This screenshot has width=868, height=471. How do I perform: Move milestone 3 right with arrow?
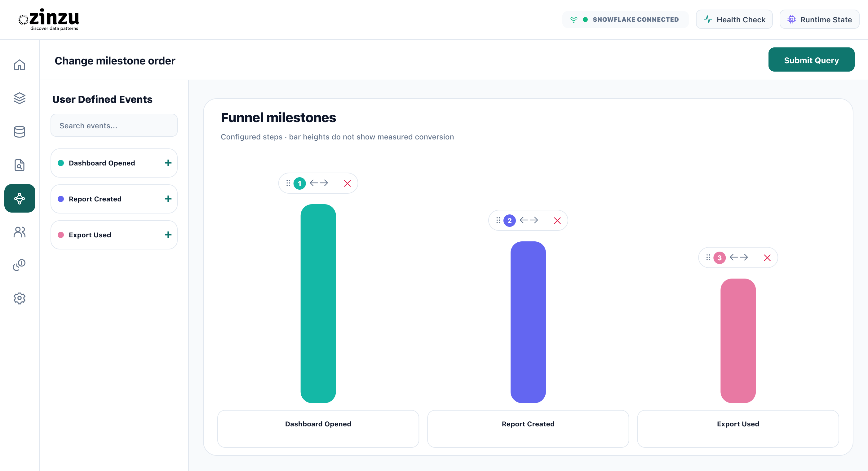(x=744, y=258)
